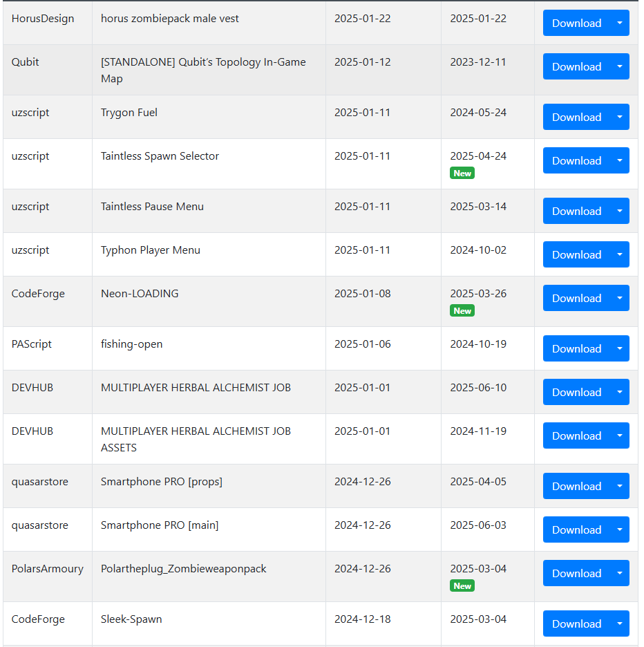The image size is (644, 647).
Task: Expand download options for Typhon Player Menu
Action: click(x=620, y=254)
